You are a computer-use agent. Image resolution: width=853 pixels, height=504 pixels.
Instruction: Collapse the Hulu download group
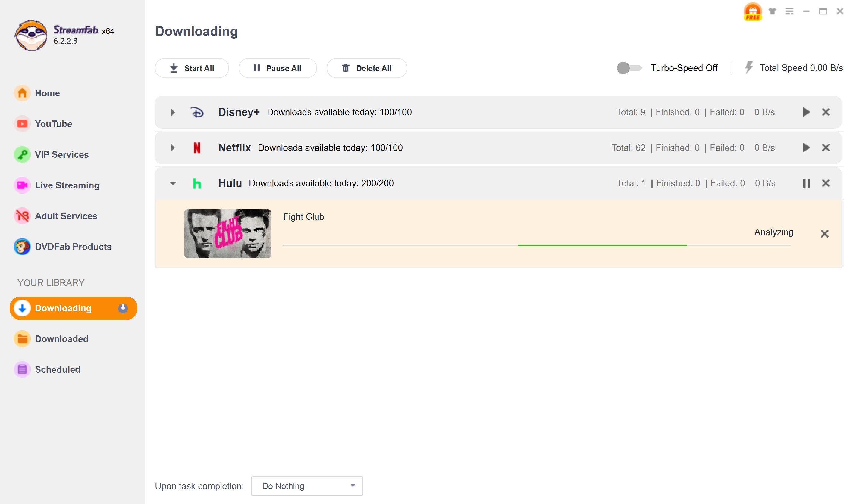(173, 183)
